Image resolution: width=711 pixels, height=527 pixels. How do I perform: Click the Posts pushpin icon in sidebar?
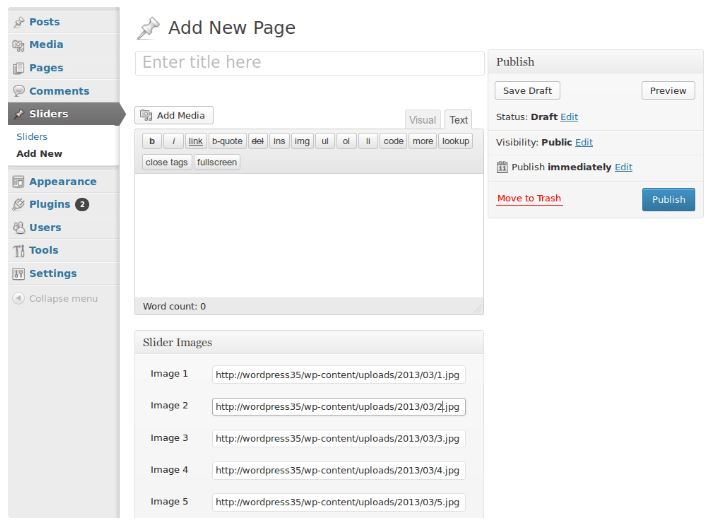tap(19, 22)
